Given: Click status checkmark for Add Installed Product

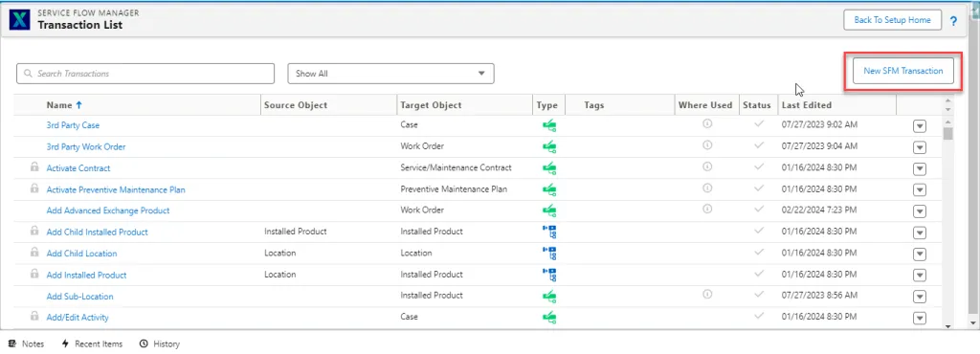Looking at the screenshot, I should (759, 274).
